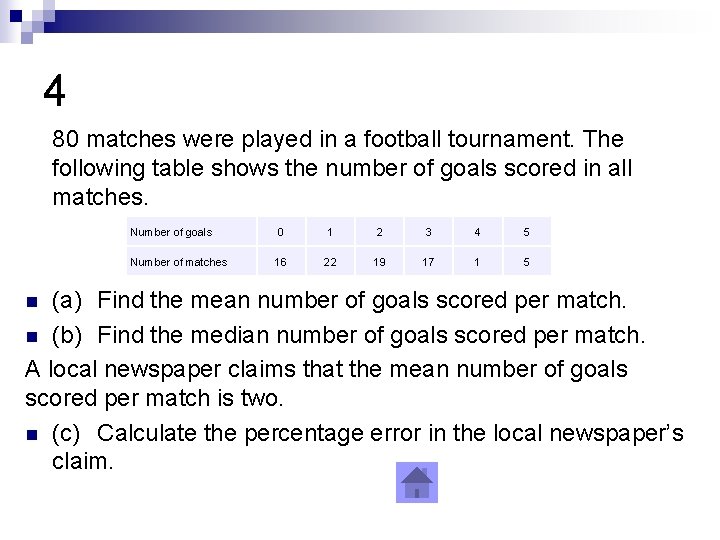This screenshot has width=720, height=540.
Task: Click the goals column header 4
Action: tap(478, 231)
